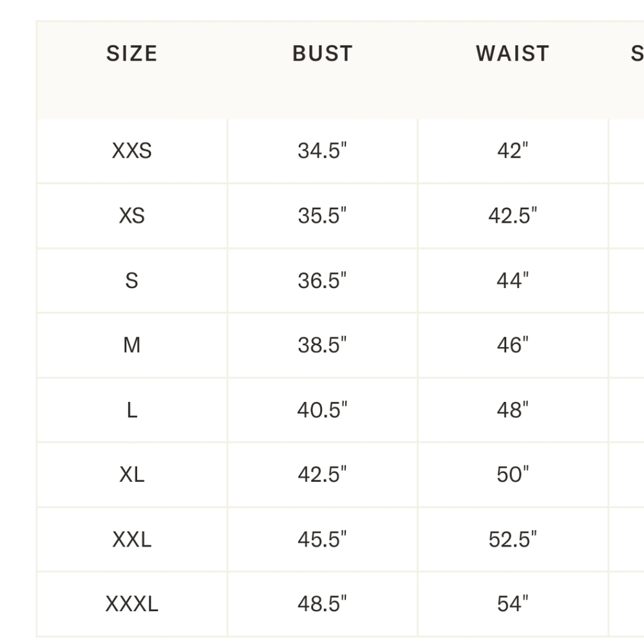
Task: Click the 48.5" bust value for XXXL
Action: [x=323, y=604]
